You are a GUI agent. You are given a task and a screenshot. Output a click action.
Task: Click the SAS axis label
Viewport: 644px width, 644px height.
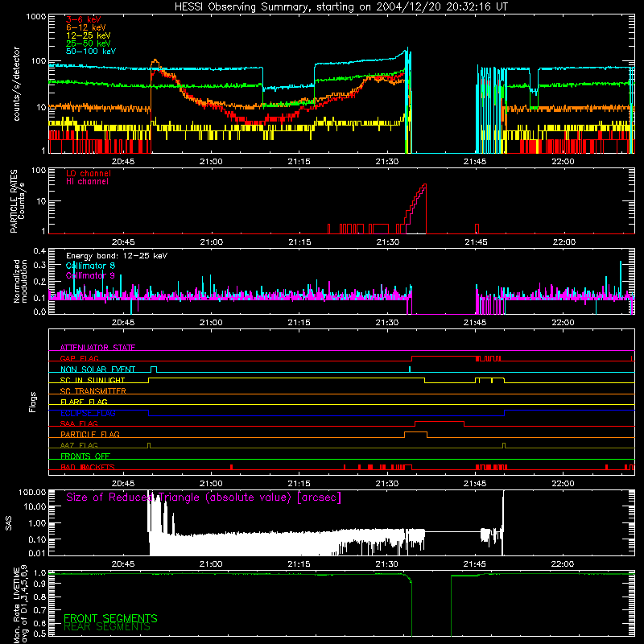pyautogui.click(x=8, y=523)
